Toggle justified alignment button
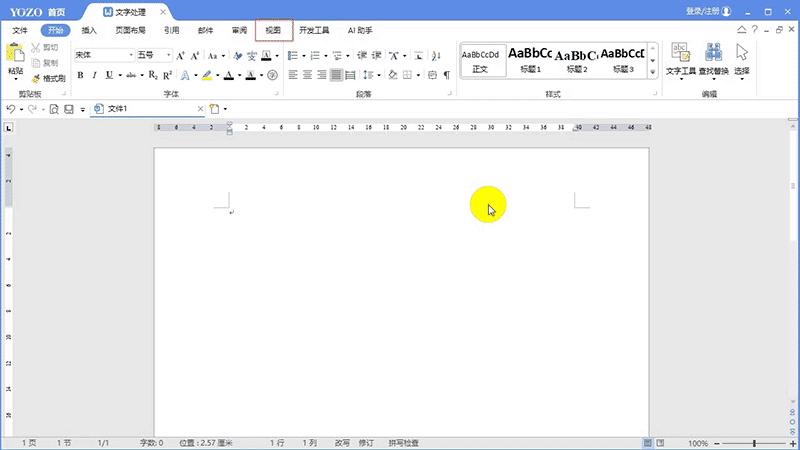This screenshot has width=800, height=450. [336, 76]
